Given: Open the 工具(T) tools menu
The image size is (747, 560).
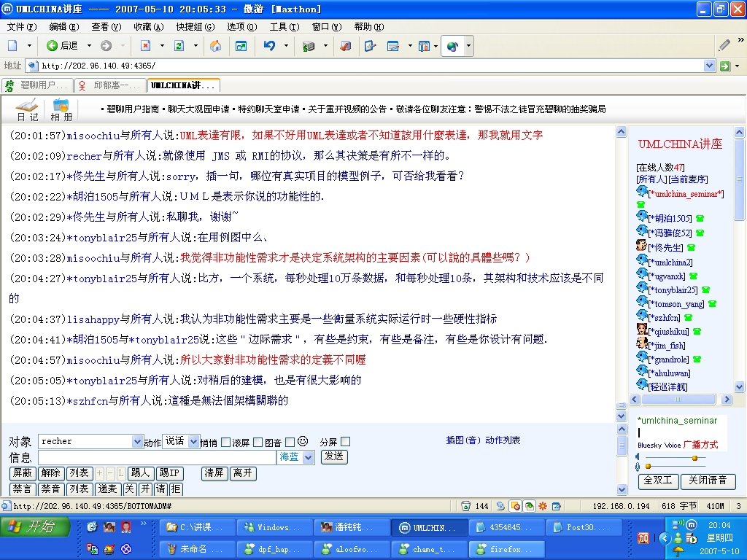Looking at the screenshot, I should point(285,27).
